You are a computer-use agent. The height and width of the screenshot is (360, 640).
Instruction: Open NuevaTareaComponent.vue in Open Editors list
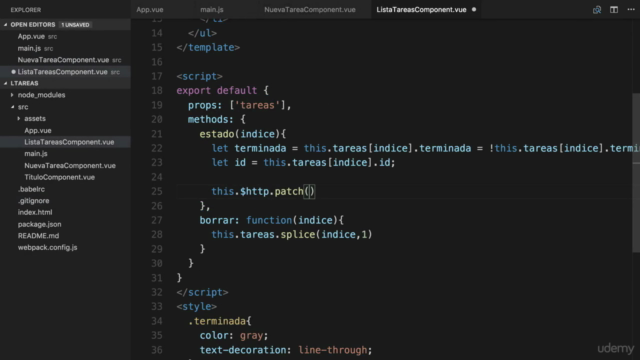(63, 60)
